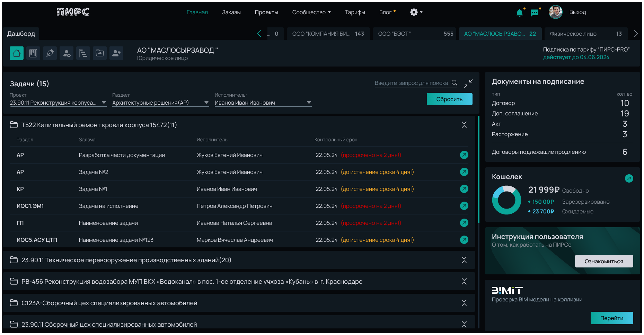
Task: Click the Ознакомиться button
Action: [603, 261]
